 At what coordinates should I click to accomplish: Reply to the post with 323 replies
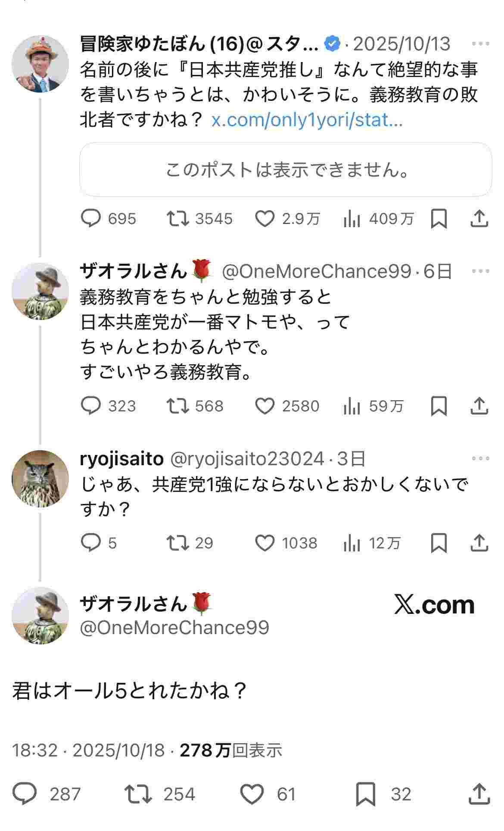pyautogui.click(x=91, y=406)
